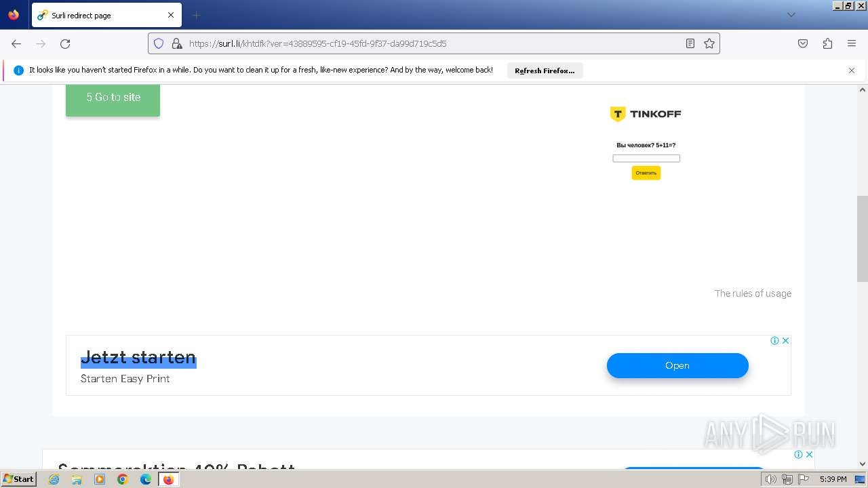Viewport: 868px width, 488px height.
Task: Open AdChoices info icon on lower ad
Action: (x=798, y=455)
